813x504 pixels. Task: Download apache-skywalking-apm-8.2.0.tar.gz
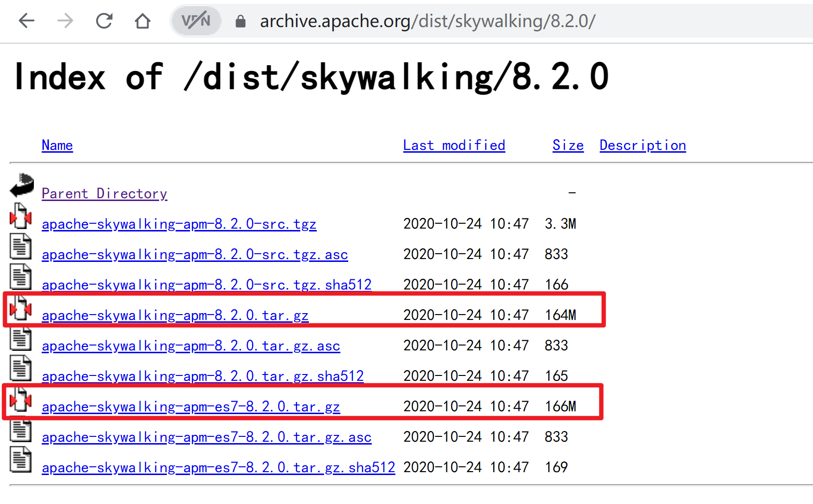click(175, 316)
